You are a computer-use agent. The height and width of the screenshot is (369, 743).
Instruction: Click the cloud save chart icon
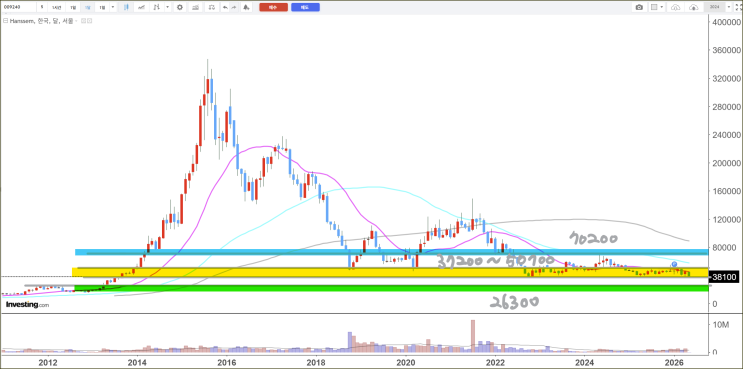pyautogui.click(x=676, y=7)
